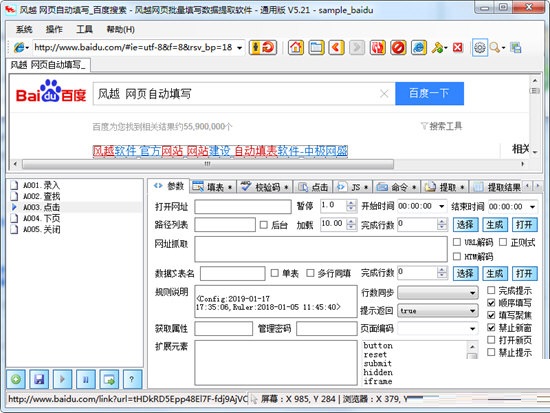Viewport: 550px width, 413px height.
Task: Click the pause button in bottom panel
Action: tap(86, 379)
